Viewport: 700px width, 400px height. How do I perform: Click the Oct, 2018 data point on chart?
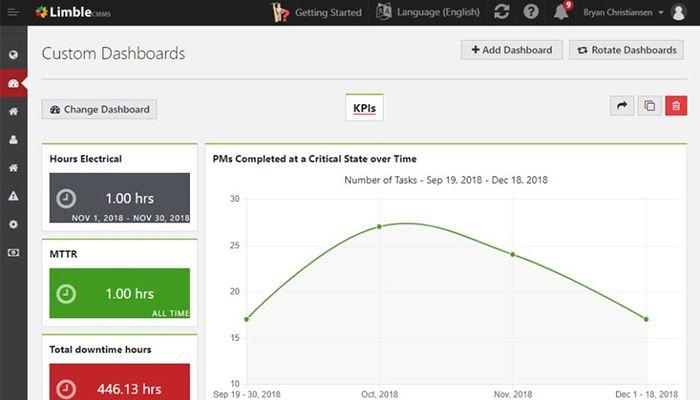[x=379, y=227]
